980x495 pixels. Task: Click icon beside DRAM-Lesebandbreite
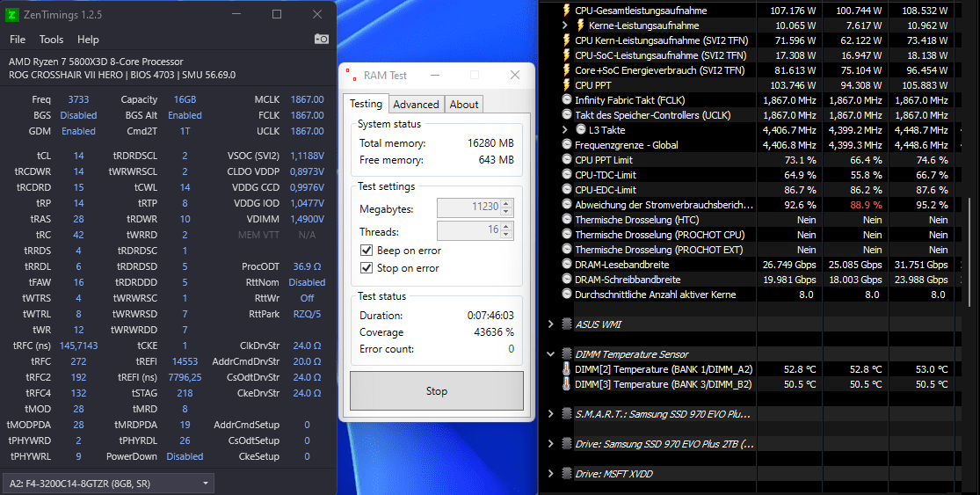point(567,265)
